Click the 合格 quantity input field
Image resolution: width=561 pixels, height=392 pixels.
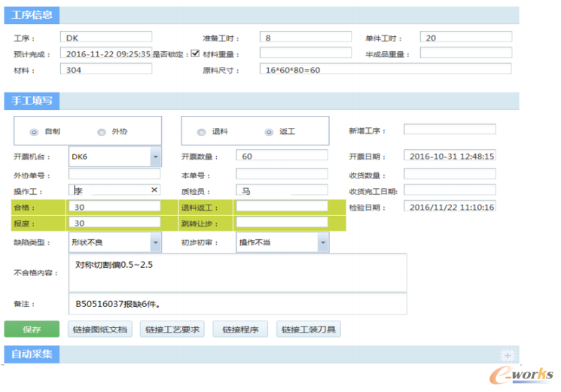[x=114, y=206]
